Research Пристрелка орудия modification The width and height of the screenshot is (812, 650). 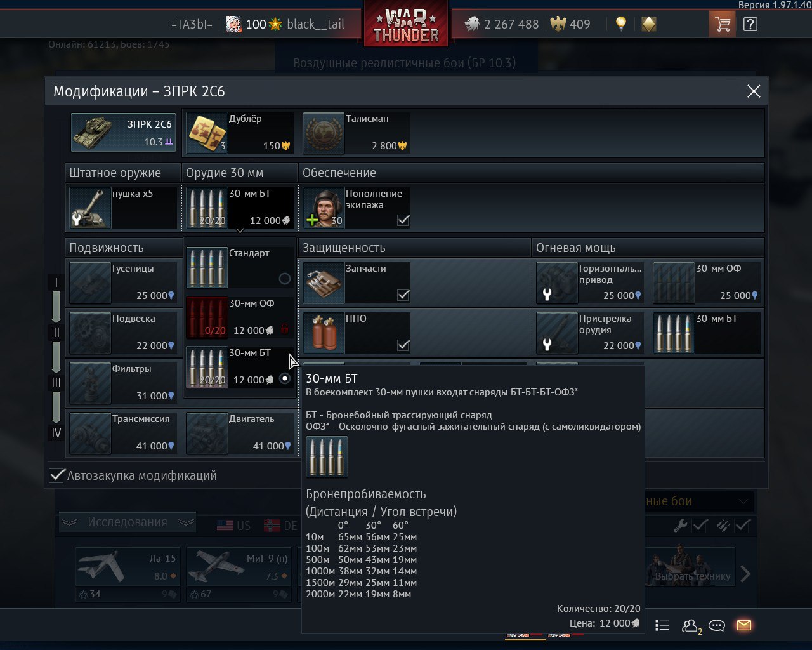(x=590, y=333)
